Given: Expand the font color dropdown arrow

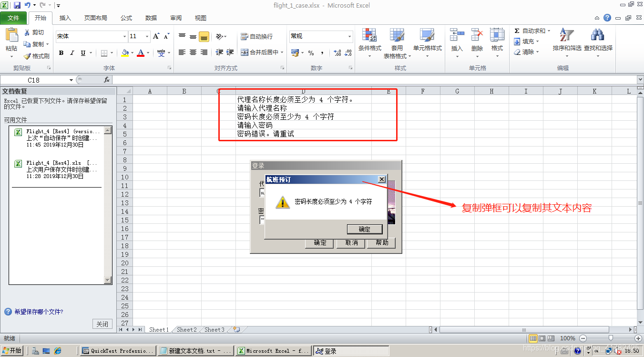Looking at the screenshot, I should click(148, 53).
